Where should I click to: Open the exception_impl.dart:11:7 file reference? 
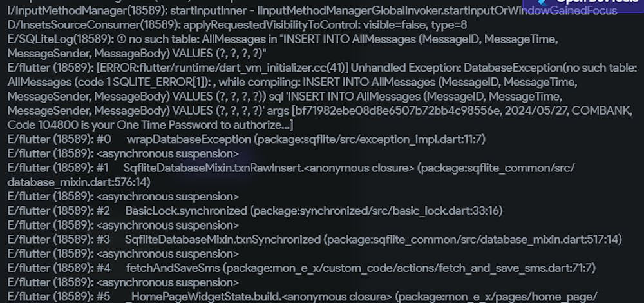point(413,139)
